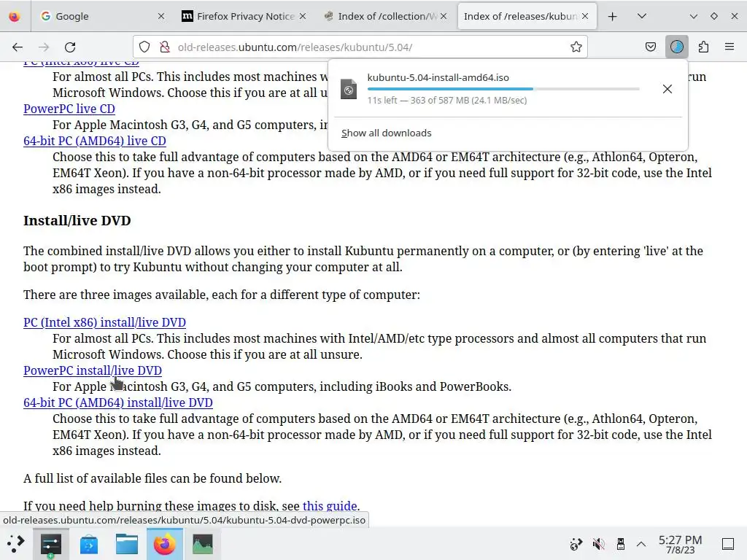Image resolution: width=747 pixels, height=560 pixels.
Task: Click the removable devices tray icon
Action: pos(620,544)
